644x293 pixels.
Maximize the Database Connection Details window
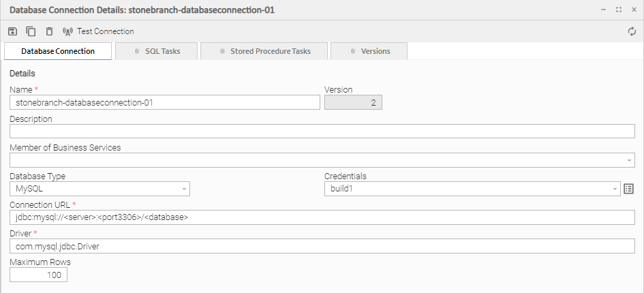point(618,10)
